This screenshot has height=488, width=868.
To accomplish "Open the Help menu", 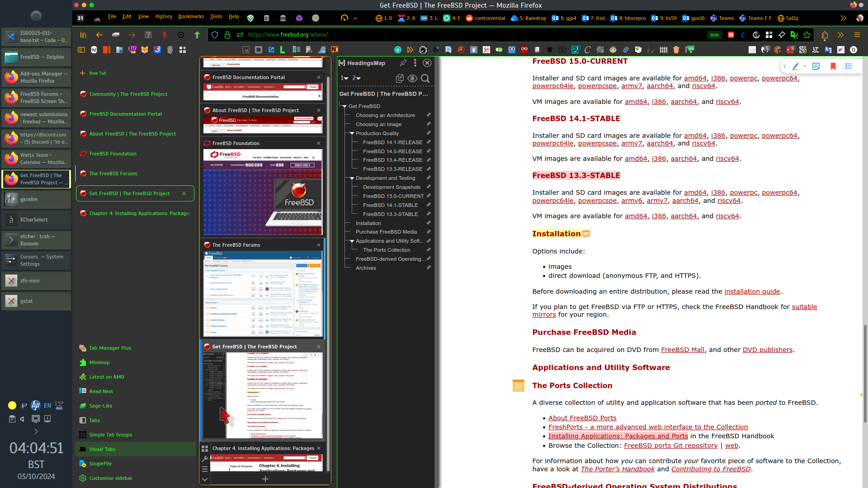I will click(234, 17).
